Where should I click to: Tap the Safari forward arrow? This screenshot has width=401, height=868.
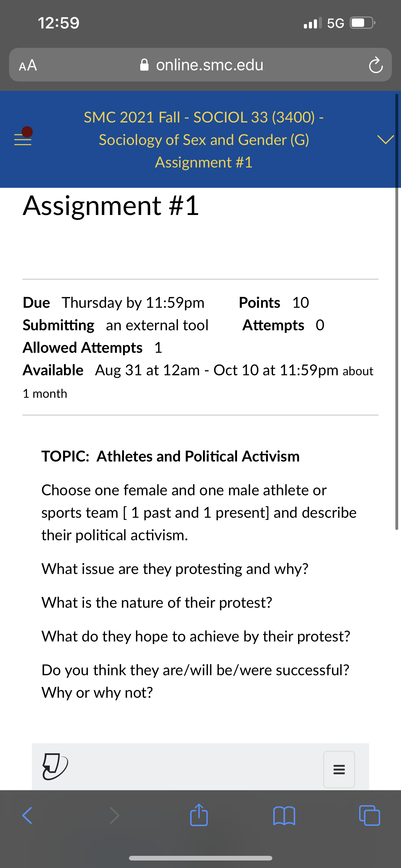[115, 816]
